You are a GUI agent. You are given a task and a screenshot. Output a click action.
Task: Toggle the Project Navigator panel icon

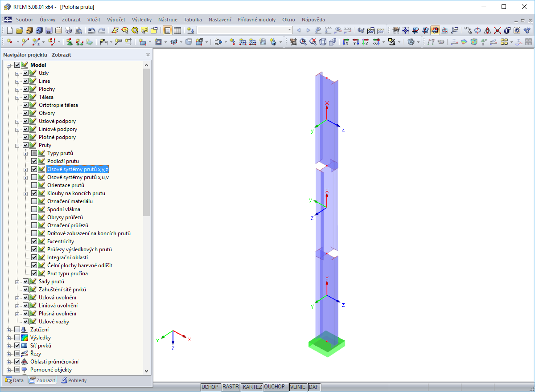[168, 30]
